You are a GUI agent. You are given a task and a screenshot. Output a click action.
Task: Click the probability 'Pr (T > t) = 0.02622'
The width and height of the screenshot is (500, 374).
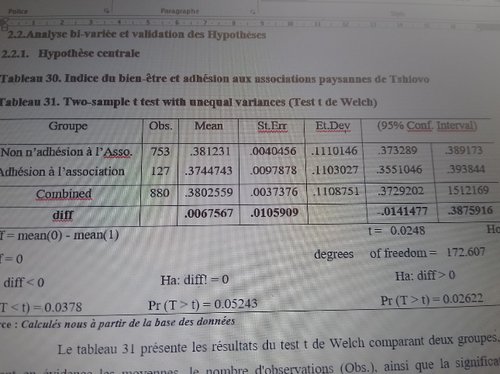(x=432, y=300)
